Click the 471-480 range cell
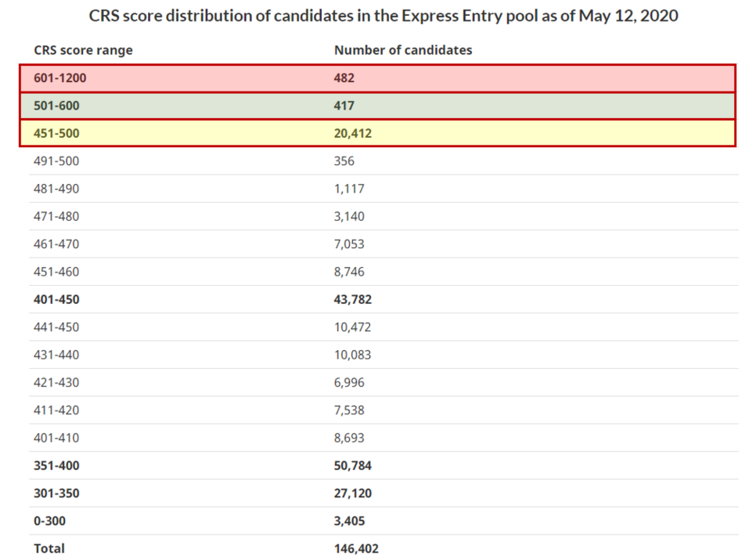This screenshot has height=555, width=756. [56, 217]
